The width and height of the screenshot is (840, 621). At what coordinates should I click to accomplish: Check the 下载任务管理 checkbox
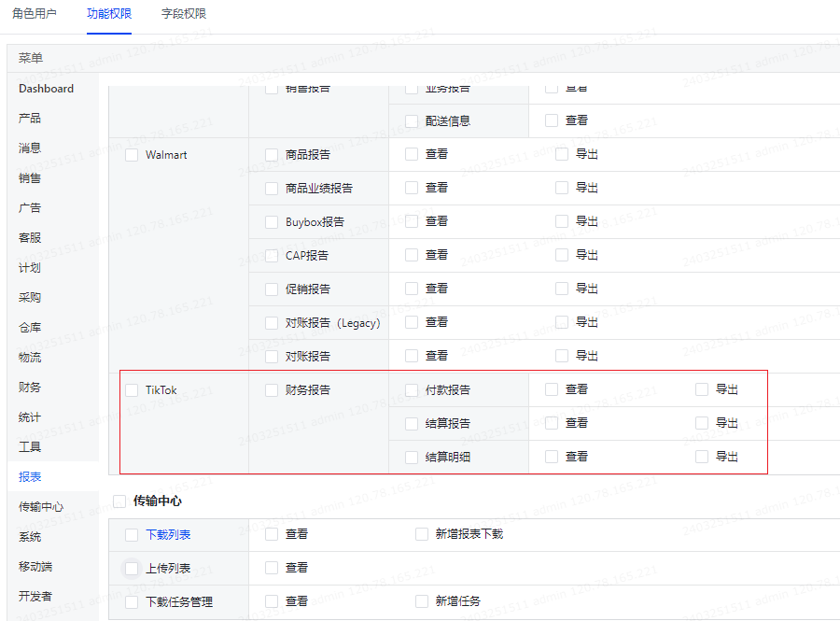pos(132,602)
